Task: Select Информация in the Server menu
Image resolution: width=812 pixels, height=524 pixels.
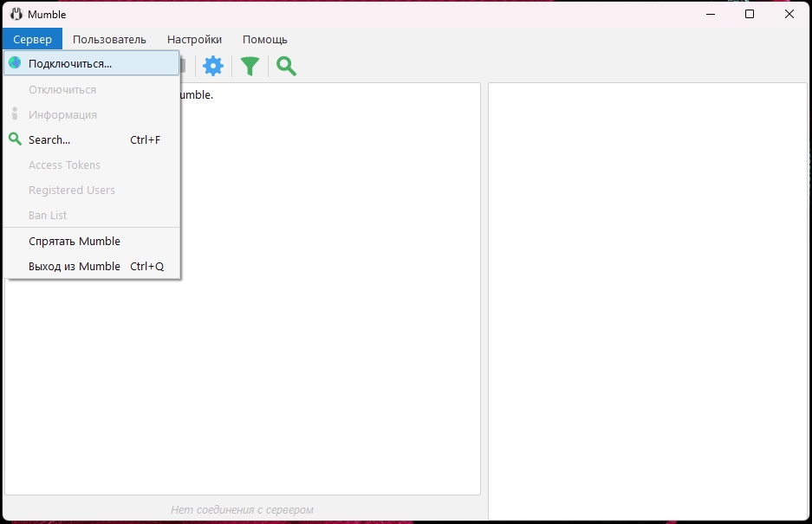Action: pyautogui.click(x=92, y=114)
